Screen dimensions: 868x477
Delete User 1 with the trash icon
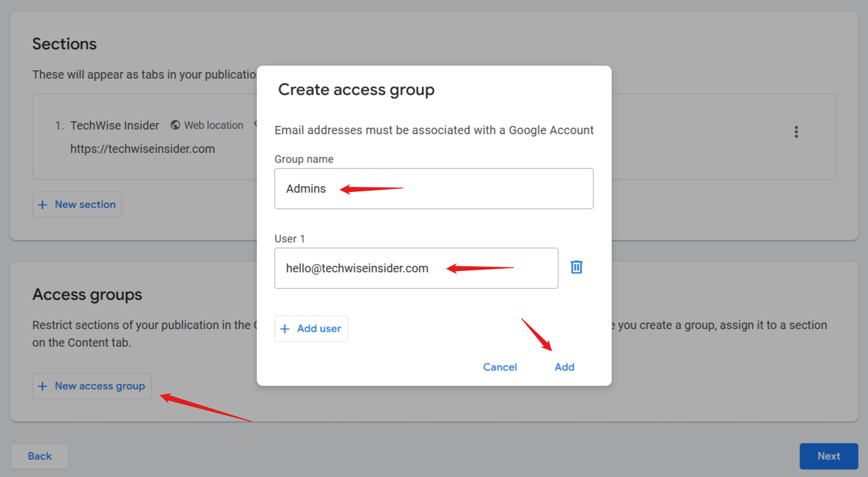(576, 267)
